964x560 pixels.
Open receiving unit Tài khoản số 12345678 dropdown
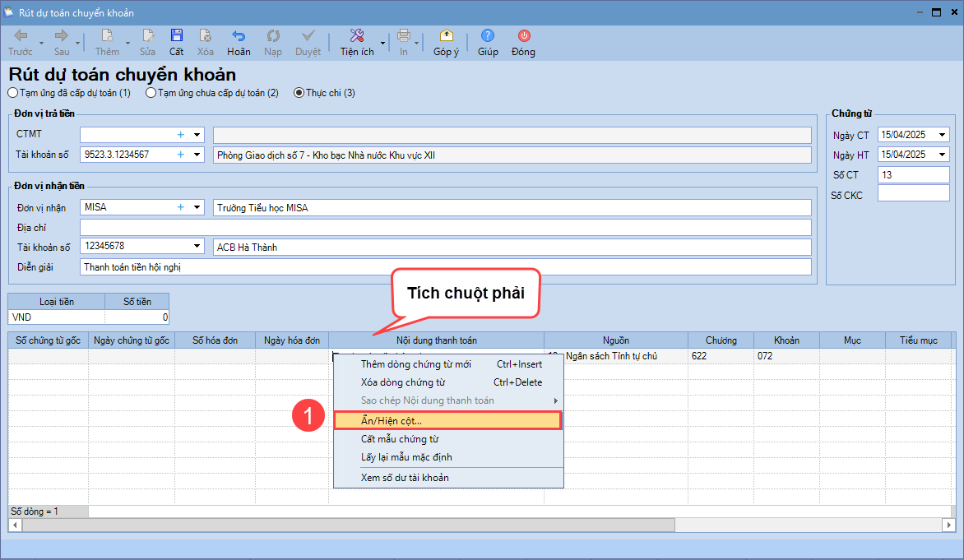pyautogui.click(x=197, y=246)
